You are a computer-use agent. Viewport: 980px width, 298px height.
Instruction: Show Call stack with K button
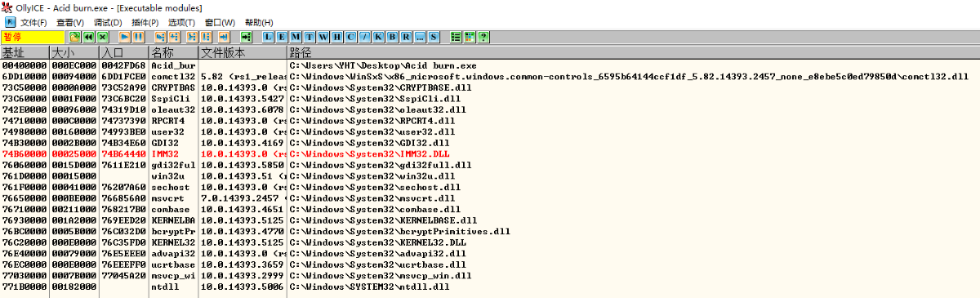379,37
